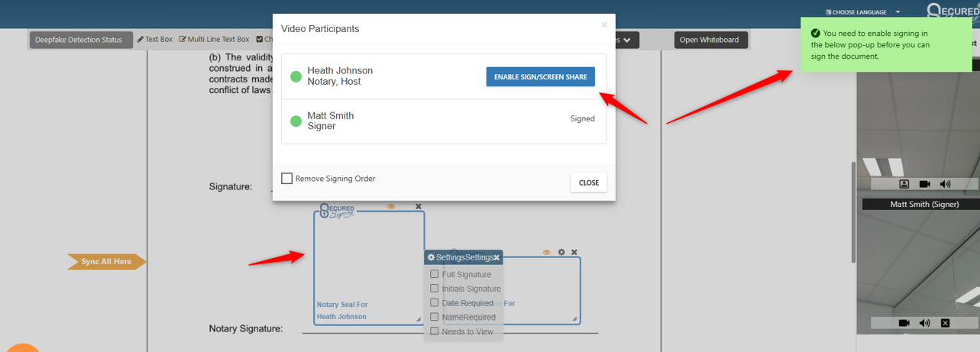Toggle camera in Matt Smith's video controls
Image resolution: width=980 pixels, height=352 pixels.
point(904,323)
